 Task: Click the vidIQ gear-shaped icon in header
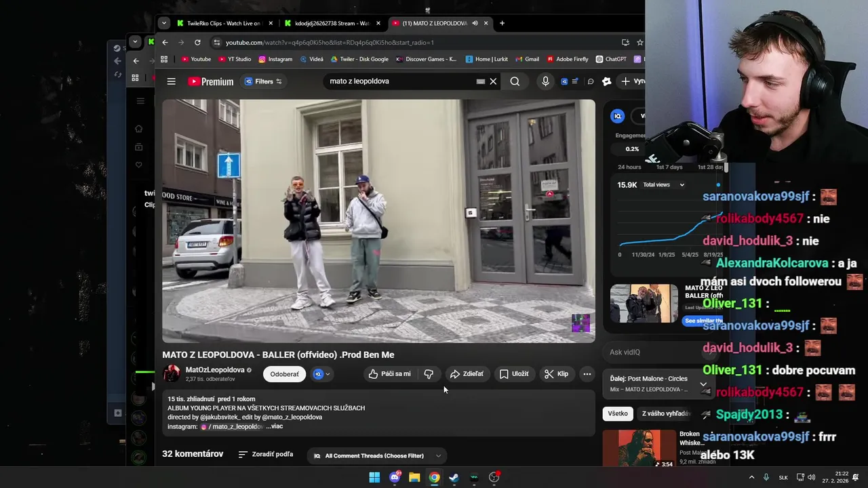[607, 81]
